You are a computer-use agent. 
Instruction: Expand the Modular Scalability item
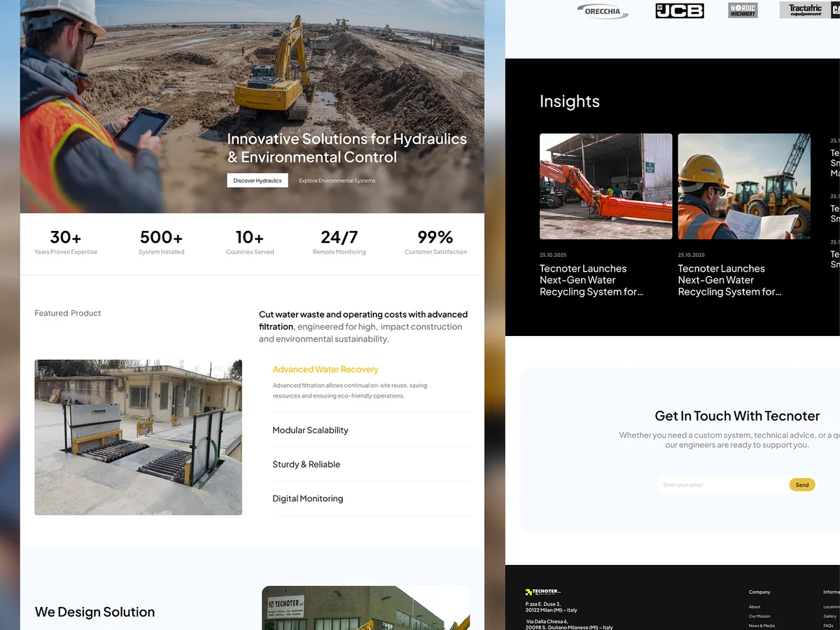[x=371, y=430]
